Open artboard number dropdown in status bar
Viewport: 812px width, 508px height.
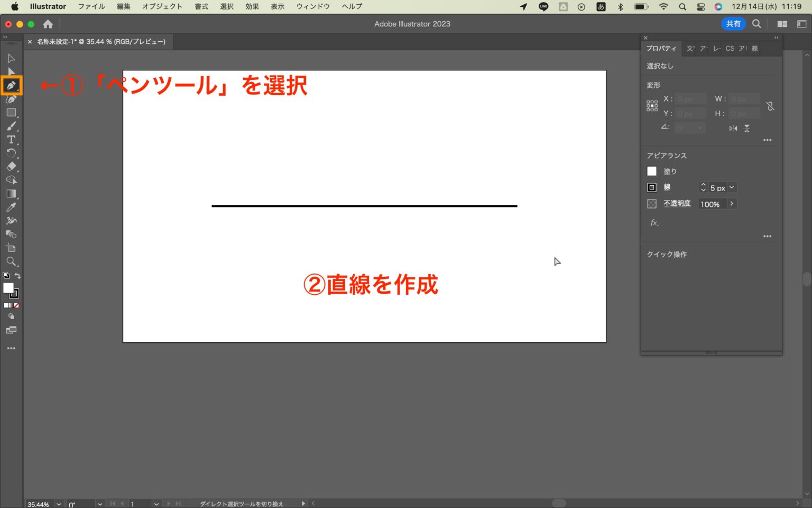tap(156, 504)
